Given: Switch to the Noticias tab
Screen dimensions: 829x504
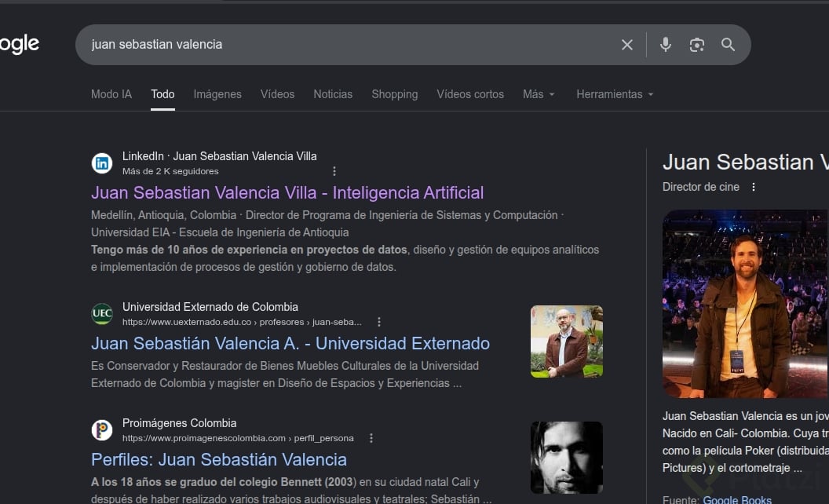Looking at the screenshot, I should 333,94.
